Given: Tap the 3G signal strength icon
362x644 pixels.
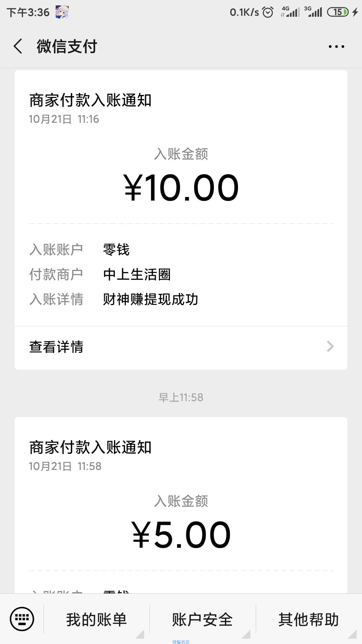Looking at the screenshot, I should pyautogui.click(x=313, y=12).
